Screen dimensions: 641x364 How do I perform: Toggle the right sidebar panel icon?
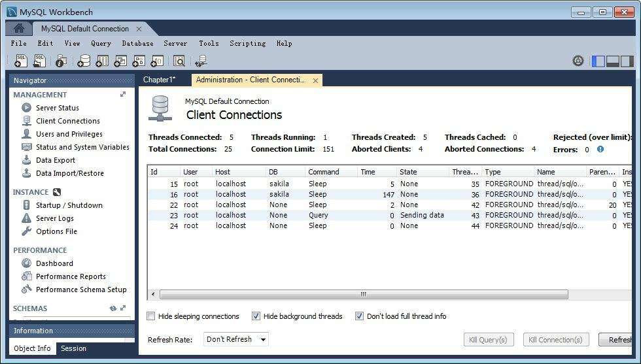[627, 61]
